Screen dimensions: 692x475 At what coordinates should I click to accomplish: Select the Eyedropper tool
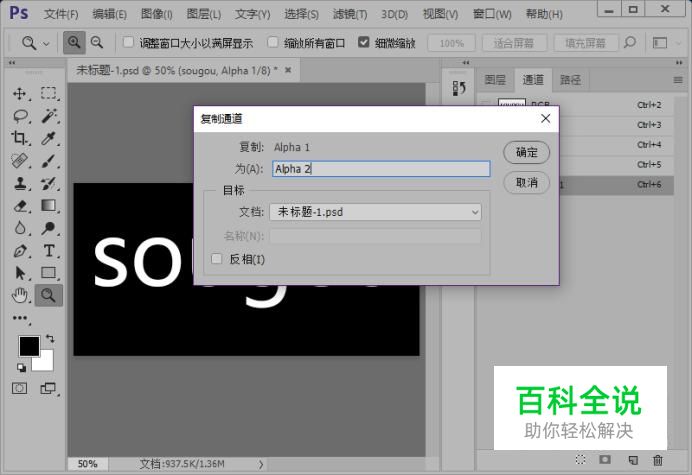coord(48,138)
